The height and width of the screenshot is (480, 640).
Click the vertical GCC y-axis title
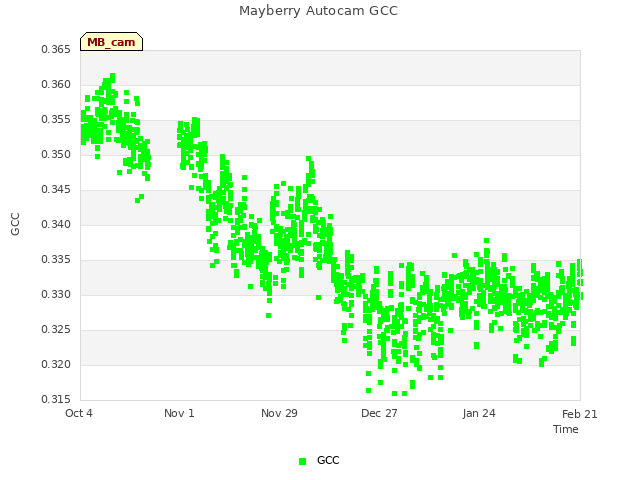coord(15,224)
